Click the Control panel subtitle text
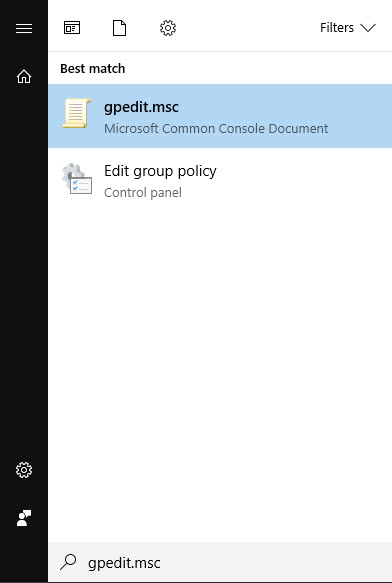 coord(143,193)
